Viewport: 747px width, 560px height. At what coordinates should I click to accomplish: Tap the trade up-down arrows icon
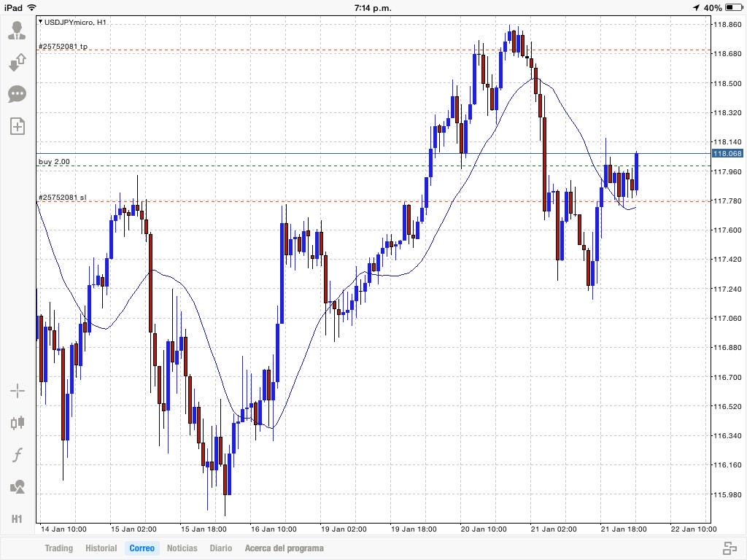pos(18,62)
